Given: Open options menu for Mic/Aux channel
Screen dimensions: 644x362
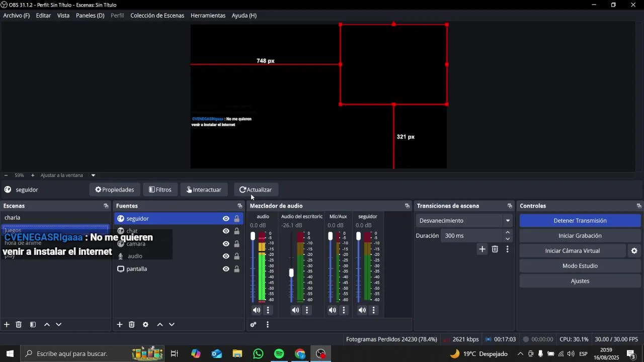Looking at the screenshot, I should coord(344,310).
